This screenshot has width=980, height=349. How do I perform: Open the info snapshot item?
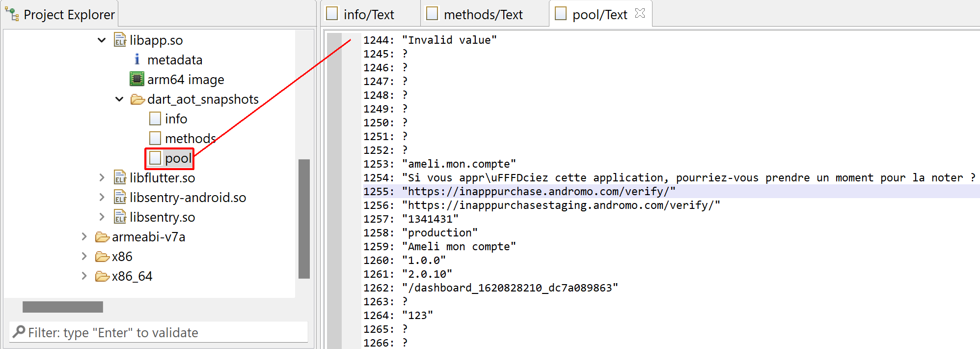176,119
